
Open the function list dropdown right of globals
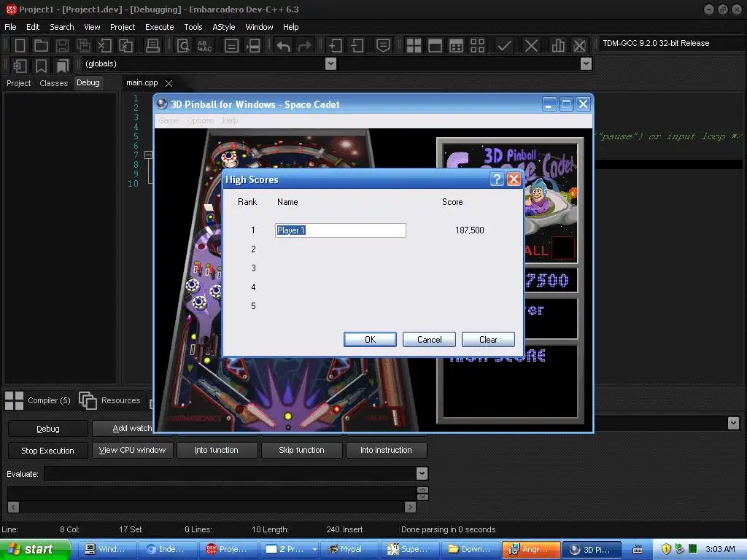586,63
